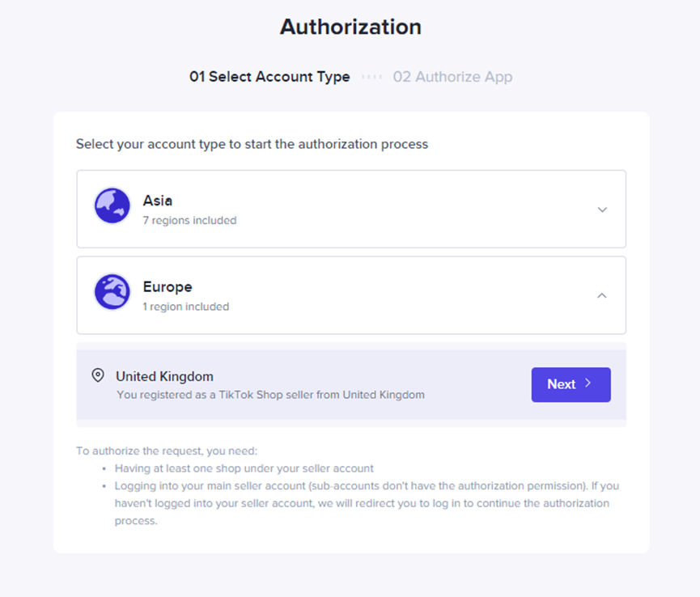Collapse the Europe region list chevron

602,295
